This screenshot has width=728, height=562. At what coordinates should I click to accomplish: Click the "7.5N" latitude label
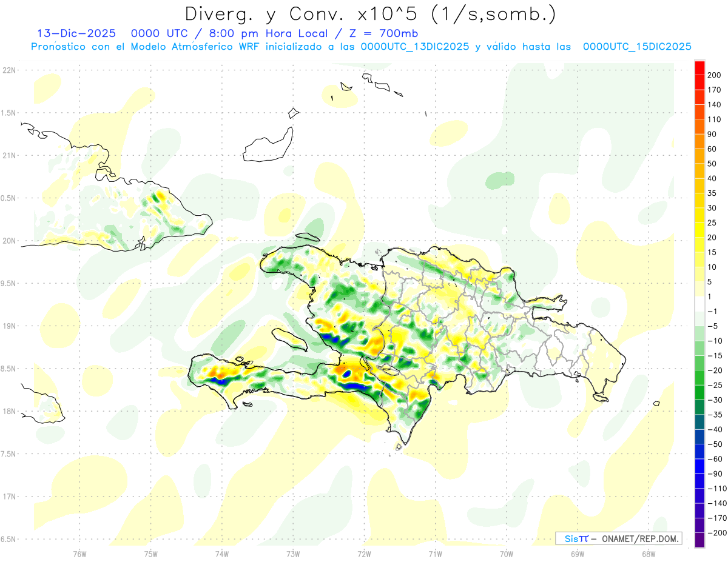8,453
